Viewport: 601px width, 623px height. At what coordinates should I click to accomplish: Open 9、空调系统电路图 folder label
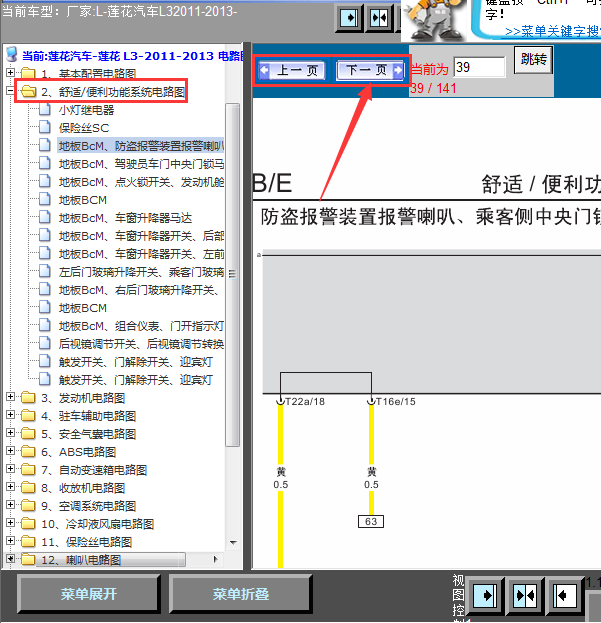(89, 506)
